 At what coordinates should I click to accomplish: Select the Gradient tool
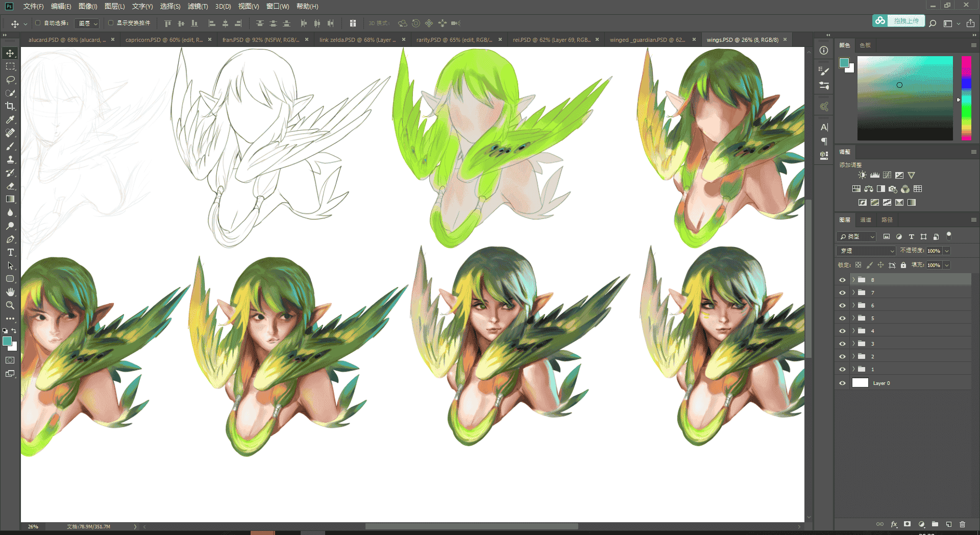pyautogui.click(x=10, y=199)
